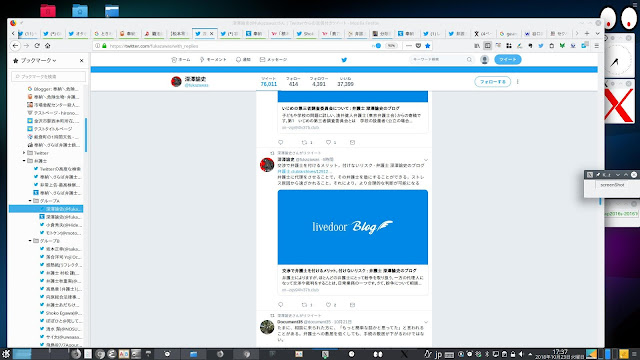Open Twitter モーメント navigation item
Image resolution: width=640 pixels, height=360 pixels.
coord(213,60)
